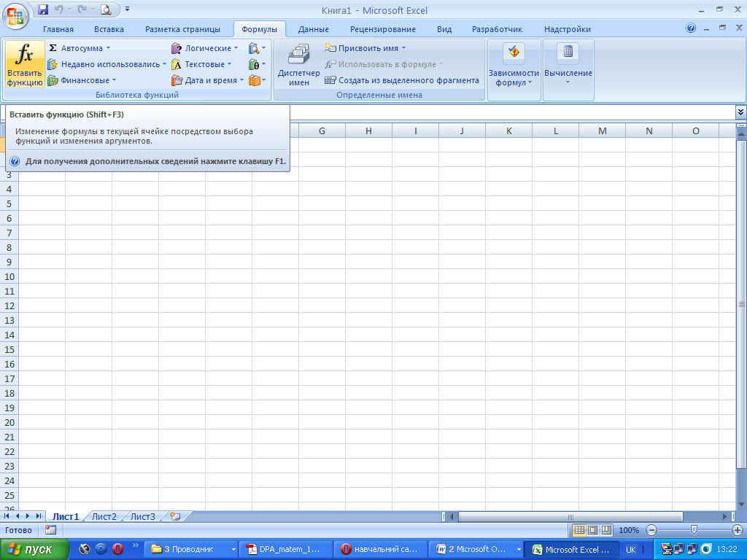Image resolution: width=747 pixels, height=560 pixels.
Task: Switch to Page Layout view icon
Action: tap(592, 530)
